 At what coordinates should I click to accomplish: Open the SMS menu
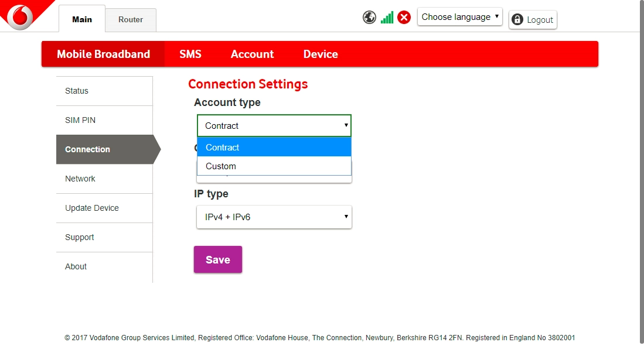coord(190,54)
